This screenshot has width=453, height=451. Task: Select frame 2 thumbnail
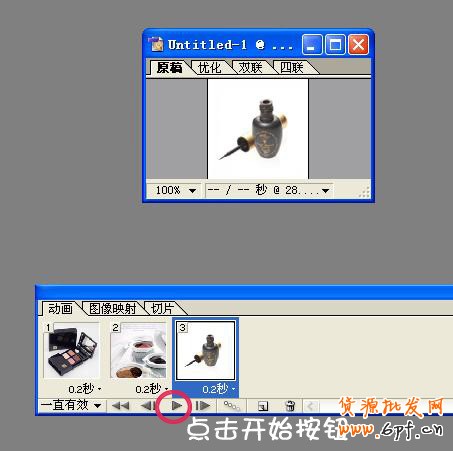click(139, 350)
